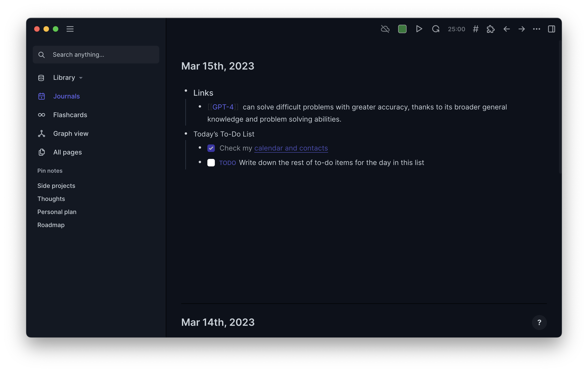588x372 pixels.
Task: Click the cloud sync disabled icon
Action: pos(385,29)
